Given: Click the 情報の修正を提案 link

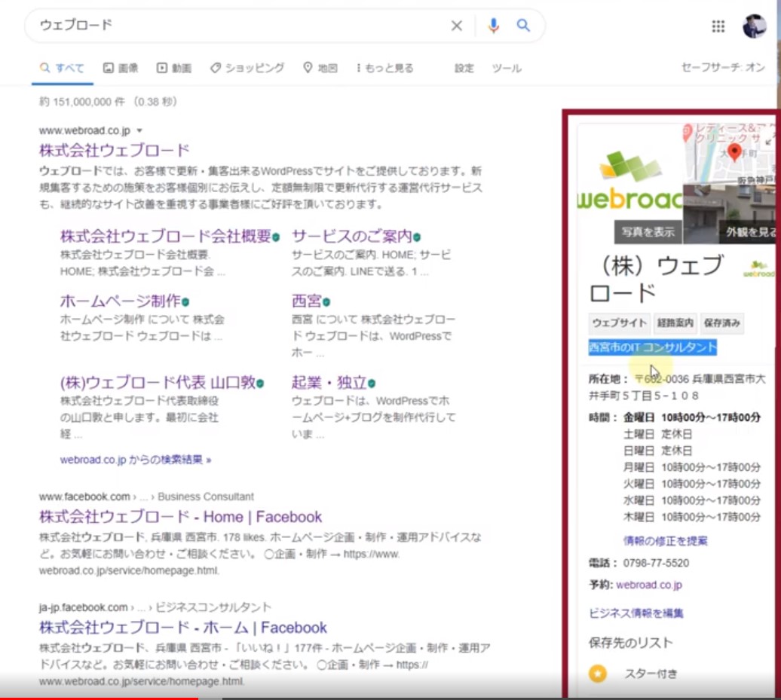Looking at the screenshot, I should tap(666, 541).
